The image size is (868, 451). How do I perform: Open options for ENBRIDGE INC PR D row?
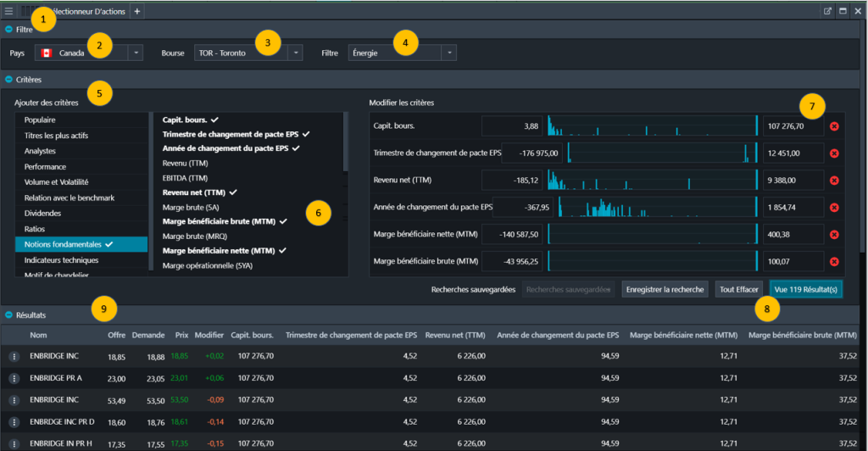[x=14, y=420]
